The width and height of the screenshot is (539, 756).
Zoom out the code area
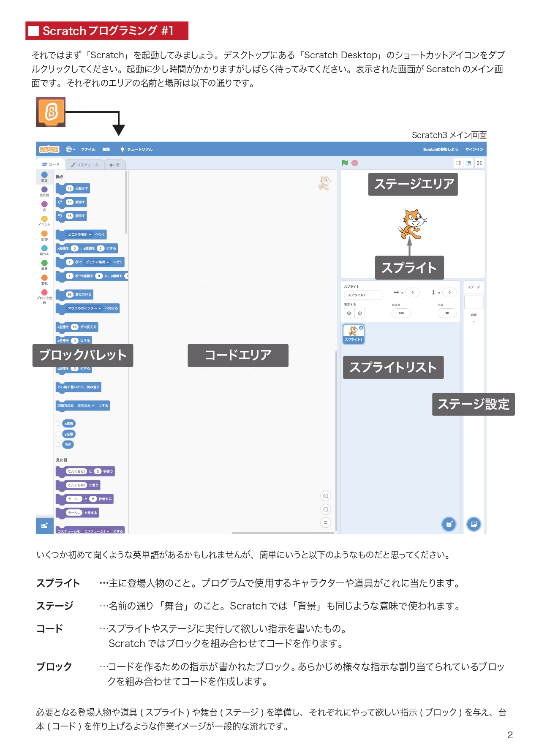click(x=326, y=509)
